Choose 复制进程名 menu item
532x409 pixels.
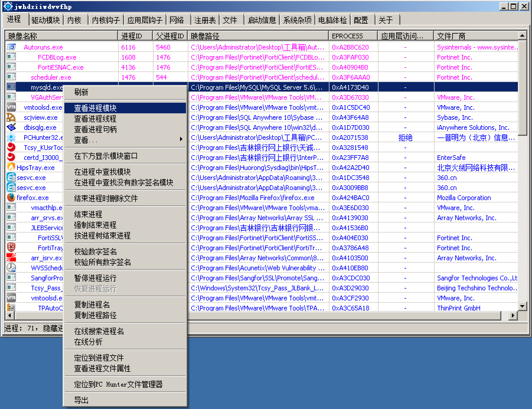point(125,305)
